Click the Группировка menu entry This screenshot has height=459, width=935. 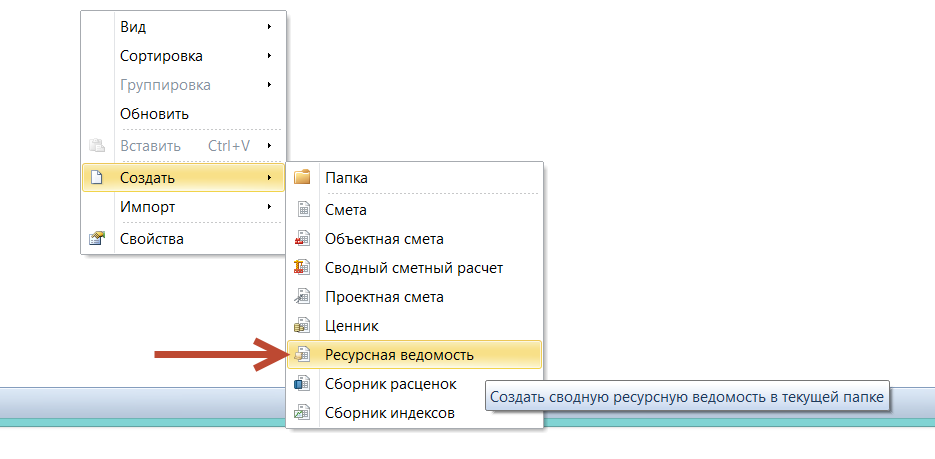click(183, 85)
